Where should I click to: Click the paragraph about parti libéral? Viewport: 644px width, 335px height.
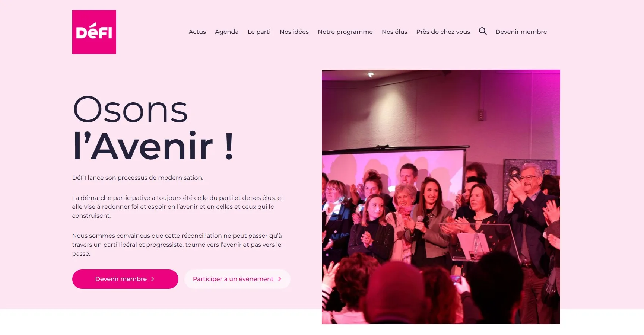tap(177, 245)
